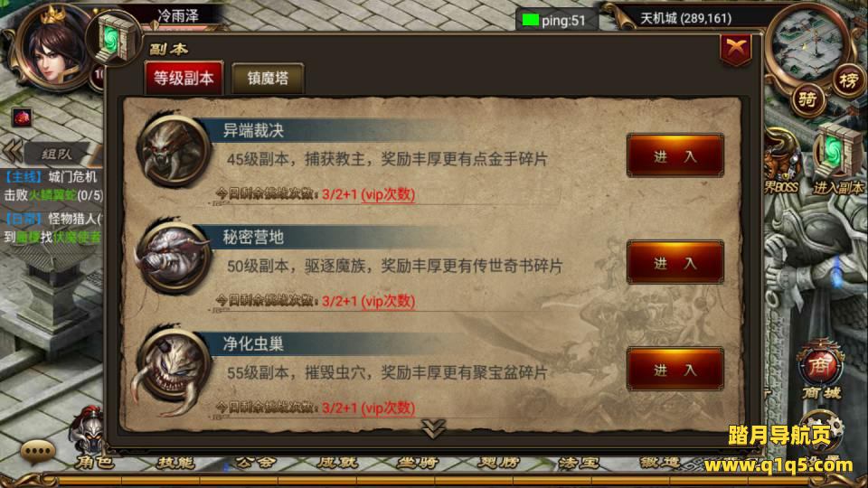The width and height of the screenshot is (868, 488).
Task: Enter the 异端裁决 dungeon
Action: (675, 155)
